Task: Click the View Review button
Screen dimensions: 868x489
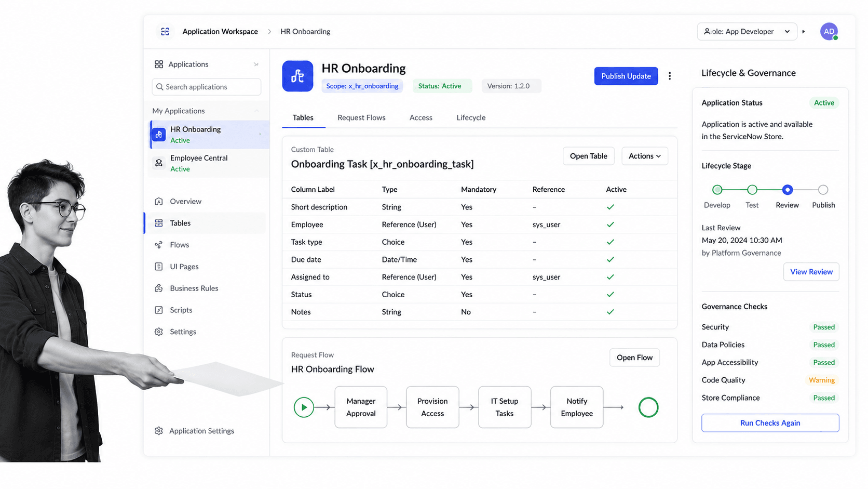Action: point(811,272)
